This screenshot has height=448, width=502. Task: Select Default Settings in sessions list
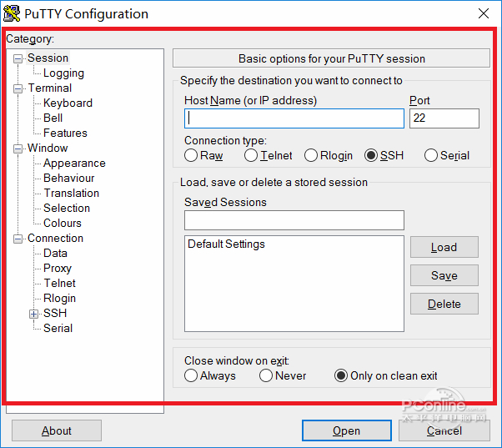pos(226,244)
